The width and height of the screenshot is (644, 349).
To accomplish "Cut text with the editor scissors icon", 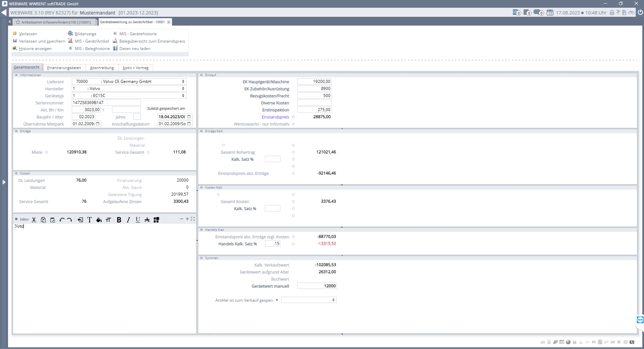I will [x=34, y=220].
